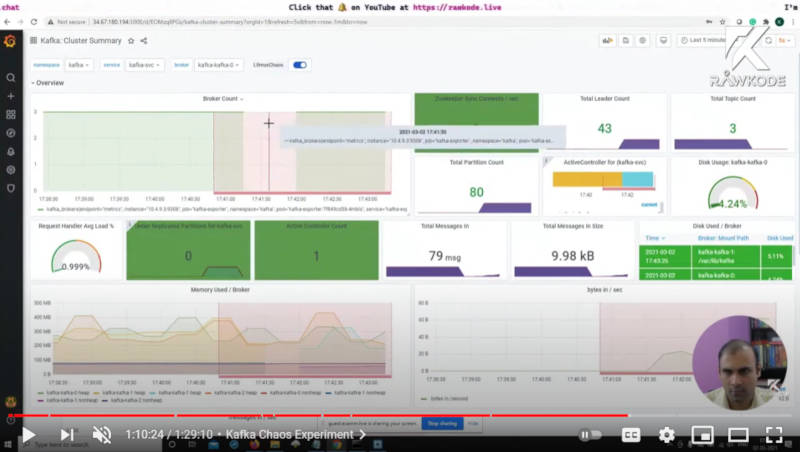Play the YouTube video

[x=28, y=435]
